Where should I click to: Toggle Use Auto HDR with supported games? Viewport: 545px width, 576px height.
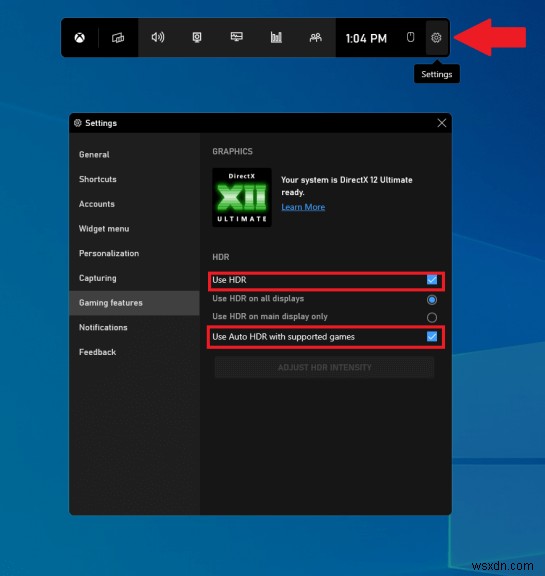click(432, 336)
